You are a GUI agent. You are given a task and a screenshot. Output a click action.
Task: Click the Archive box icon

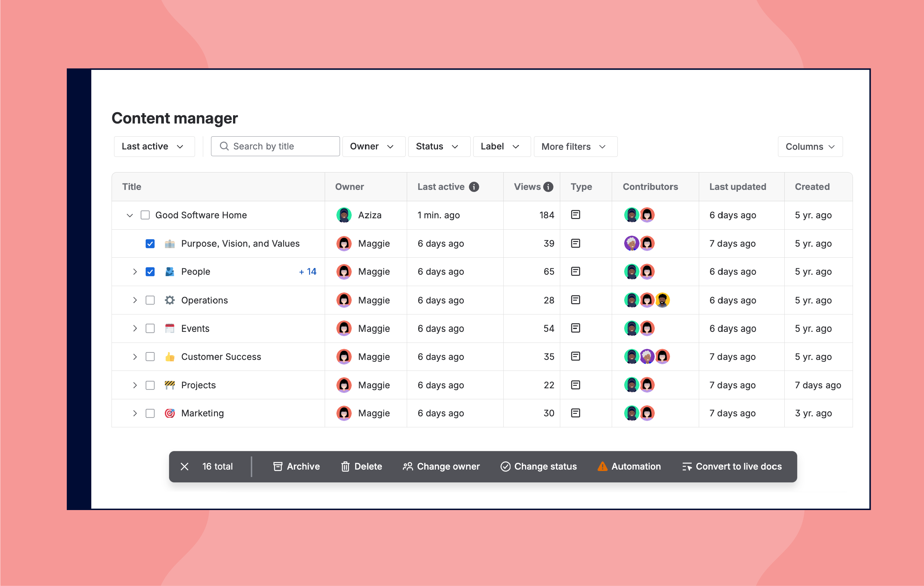click(x=278, y=466)
